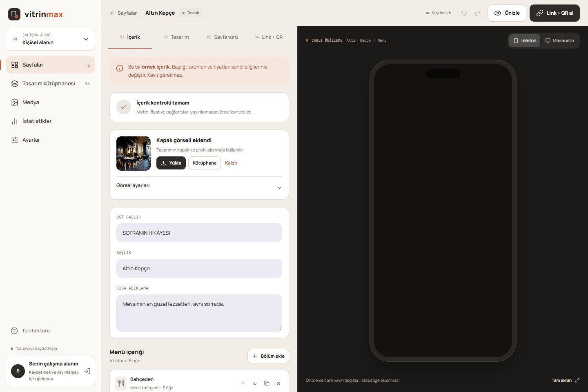Duplicate the Bahçeden section

click(267, 383)
